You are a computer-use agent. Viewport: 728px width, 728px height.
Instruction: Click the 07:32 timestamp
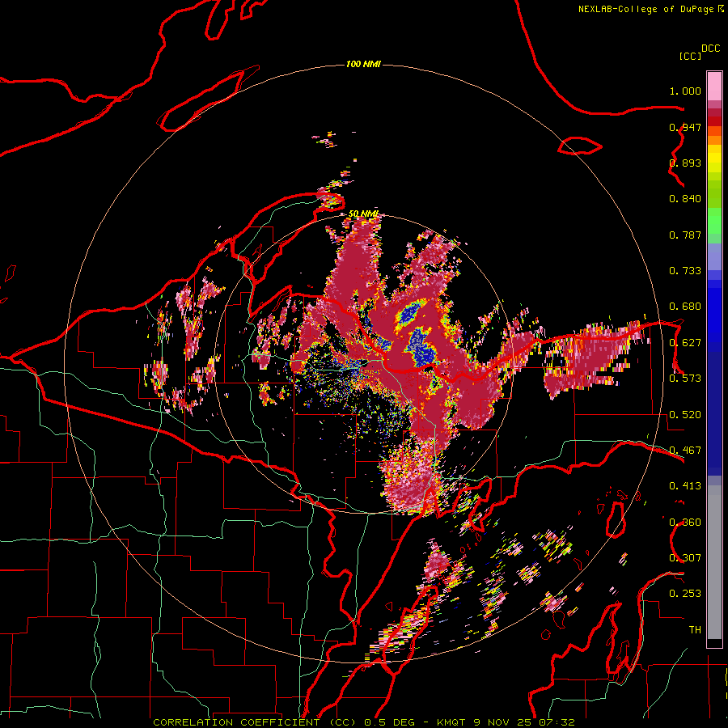557,722
